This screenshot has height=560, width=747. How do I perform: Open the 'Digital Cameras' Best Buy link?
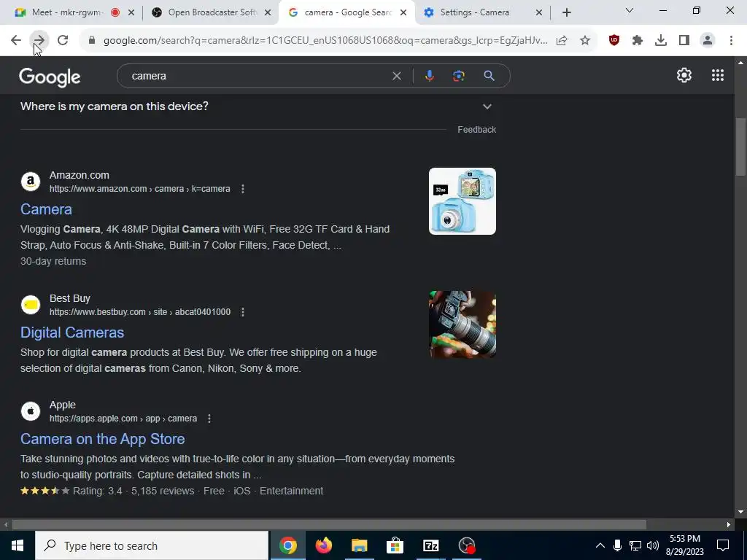pos(72,332)
